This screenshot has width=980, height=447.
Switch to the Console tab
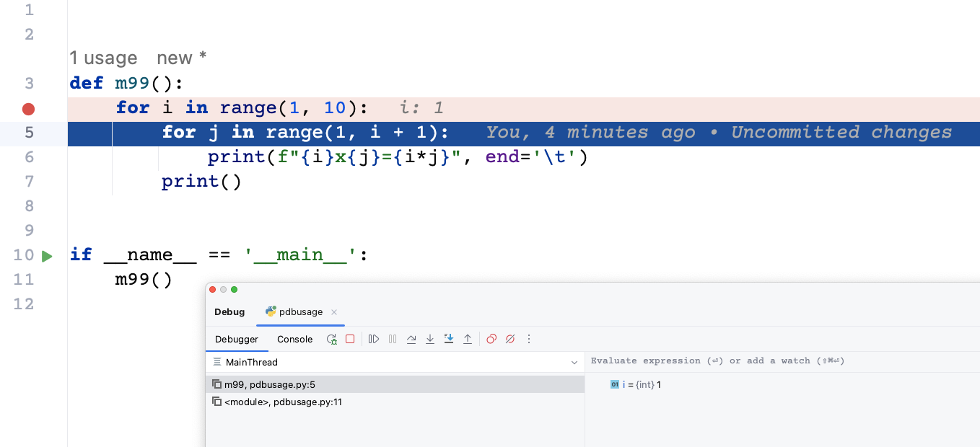point(294,339)
